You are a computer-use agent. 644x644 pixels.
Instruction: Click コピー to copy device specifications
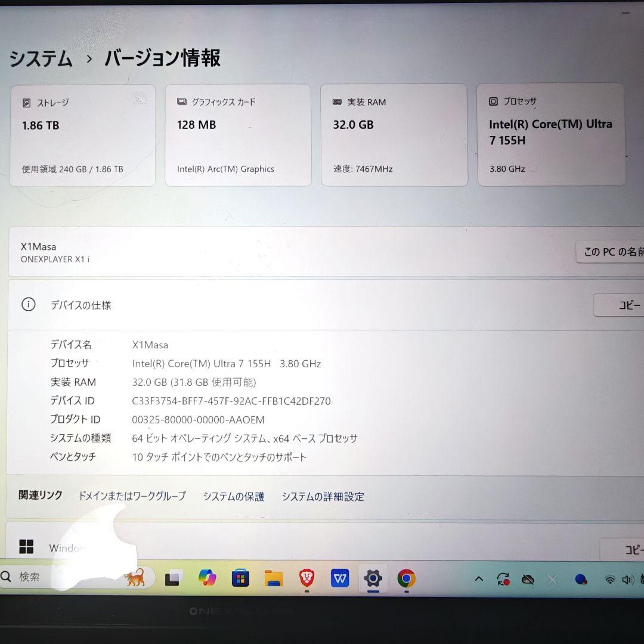pos(626,305)
